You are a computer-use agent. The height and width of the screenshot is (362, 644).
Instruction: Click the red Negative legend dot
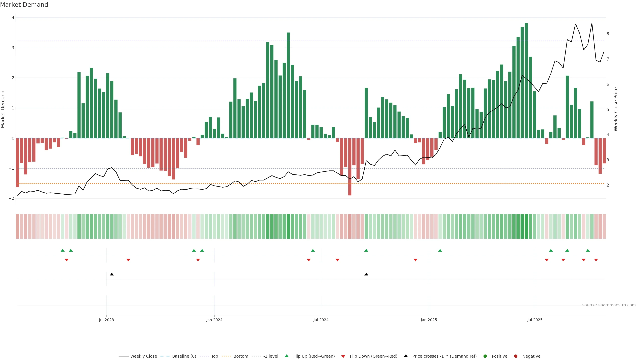pyautogui.click(x=516, y=356)
